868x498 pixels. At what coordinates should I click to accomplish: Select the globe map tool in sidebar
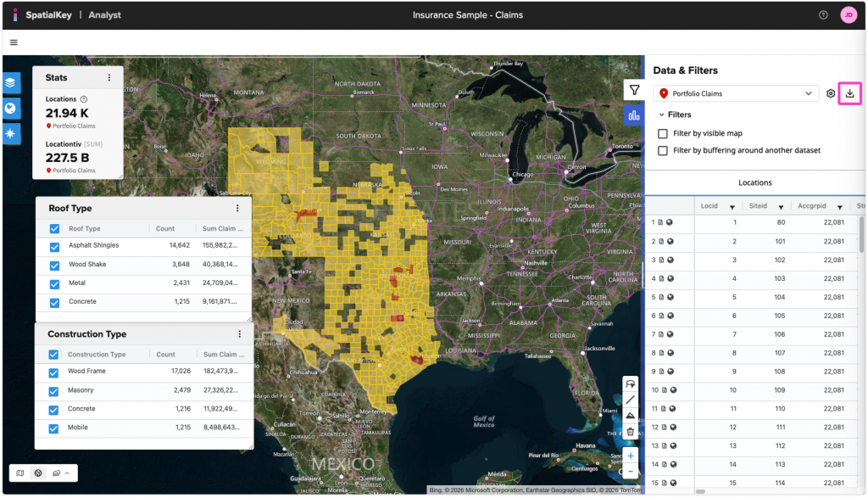[x=11, y=108]
